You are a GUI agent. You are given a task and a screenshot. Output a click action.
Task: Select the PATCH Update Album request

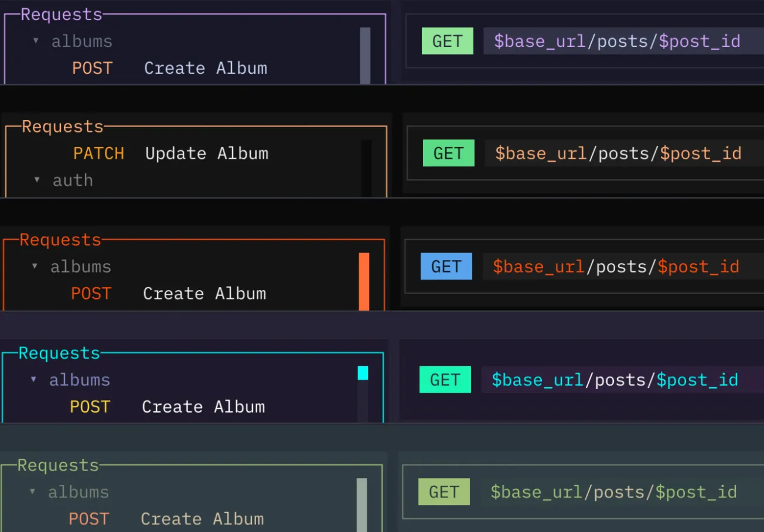coord(170,154)
